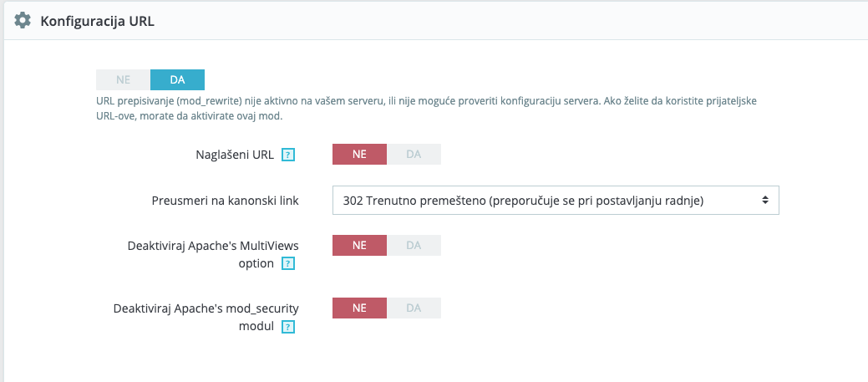
Task: Enable Naglašeni URL with DA
Action: 414,154
